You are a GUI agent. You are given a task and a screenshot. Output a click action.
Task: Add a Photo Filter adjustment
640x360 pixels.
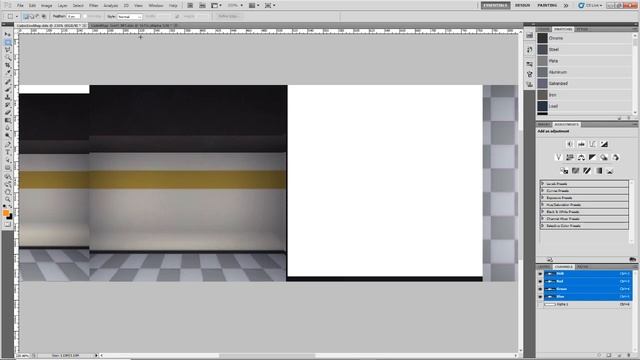point(604,157)
